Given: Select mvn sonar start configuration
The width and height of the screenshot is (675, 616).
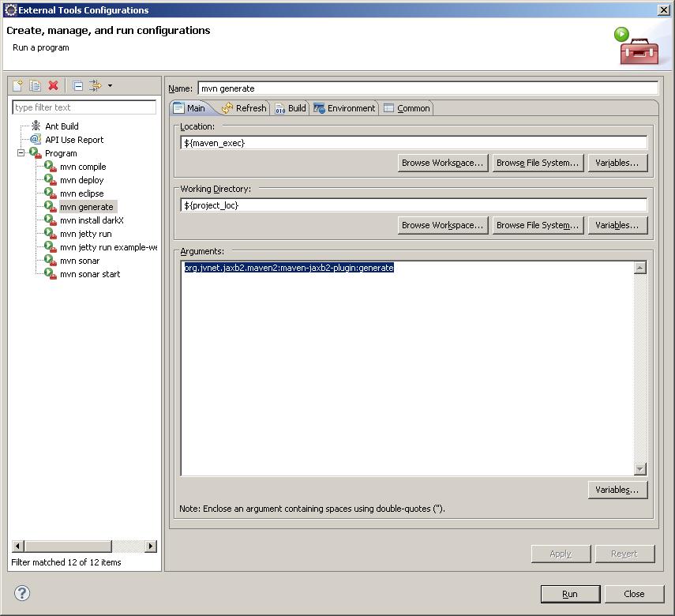Looking at the screenshot, I should 90,274.
